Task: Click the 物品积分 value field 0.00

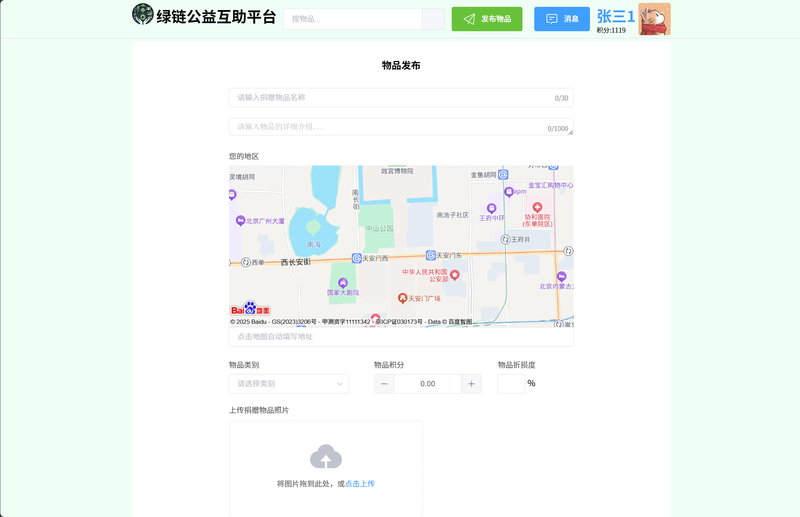Action: coord(428,384)
